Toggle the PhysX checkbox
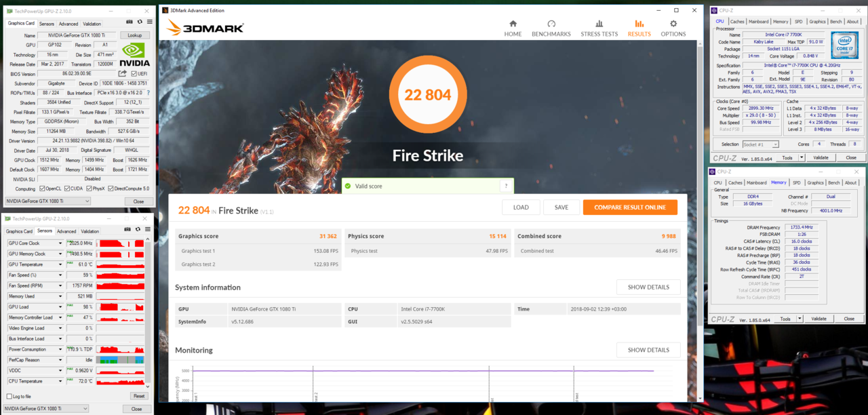This screenshot has height=415, width=868. pos(90,189)
